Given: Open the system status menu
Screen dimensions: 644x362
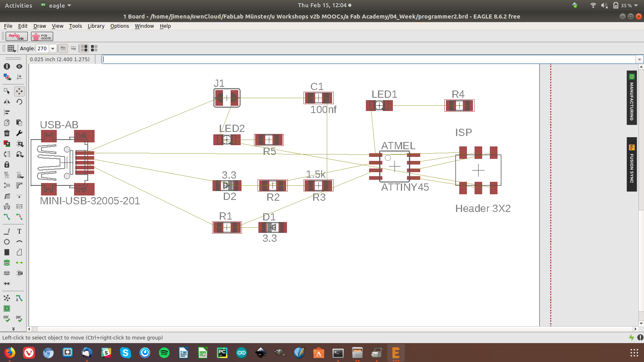Looking at the screenshot, I should pos(615,5).
